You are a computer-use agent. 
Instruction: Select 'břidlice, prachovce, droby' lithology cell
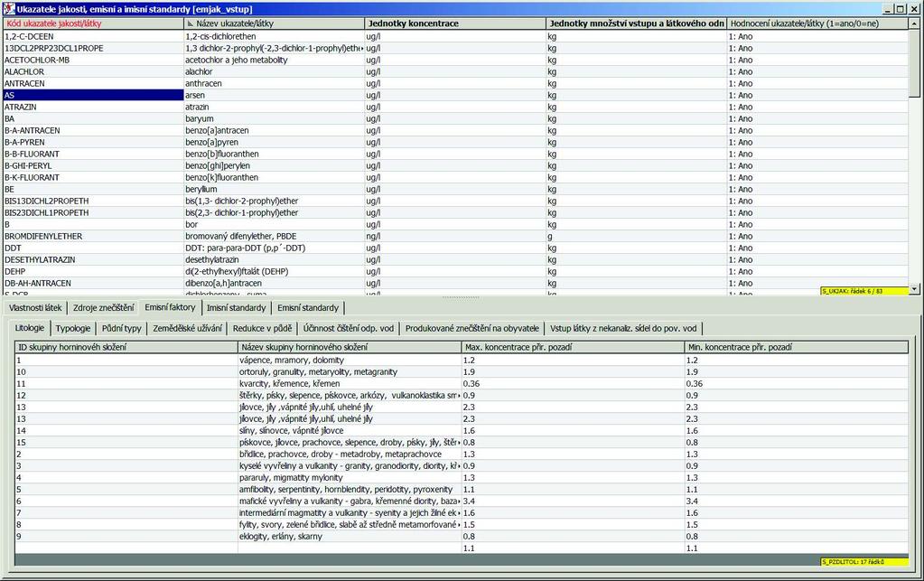(350, 454)
